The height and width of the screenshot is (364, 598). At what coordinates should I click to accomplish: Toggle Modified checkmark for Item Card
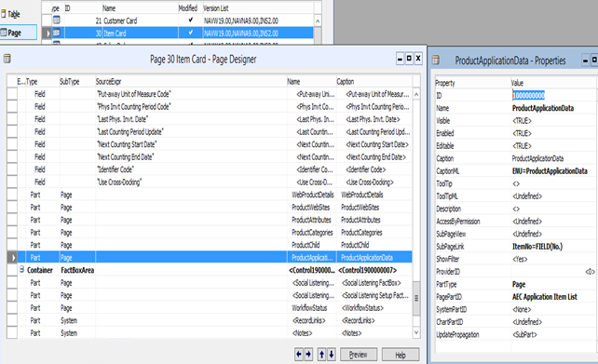(x=190, y=33)
